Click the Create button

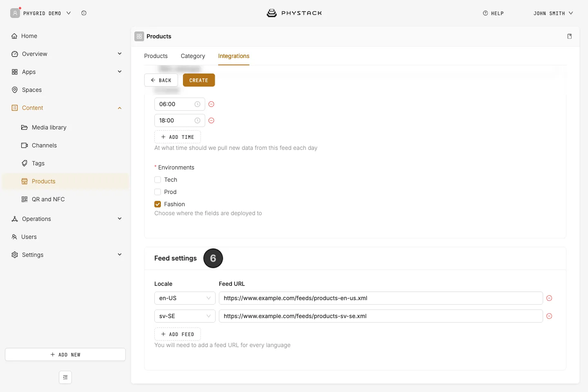199,80
